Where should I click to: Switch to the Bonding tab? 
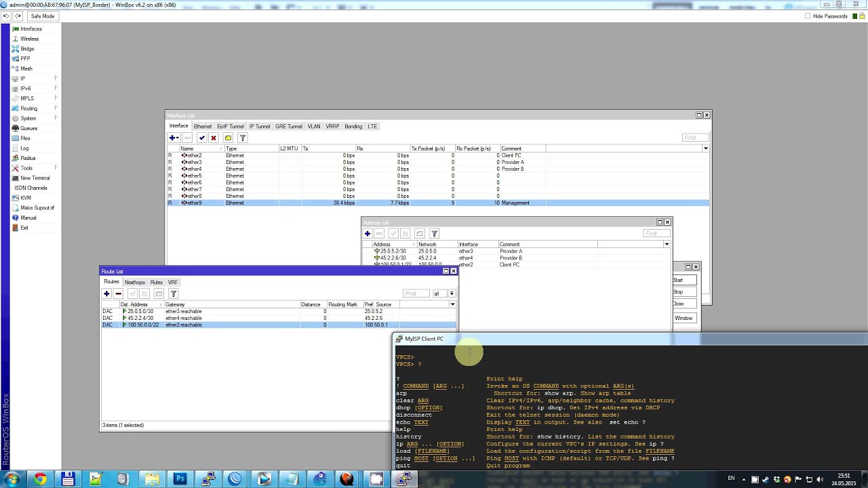pyautogui.click(x=353, y=126)
